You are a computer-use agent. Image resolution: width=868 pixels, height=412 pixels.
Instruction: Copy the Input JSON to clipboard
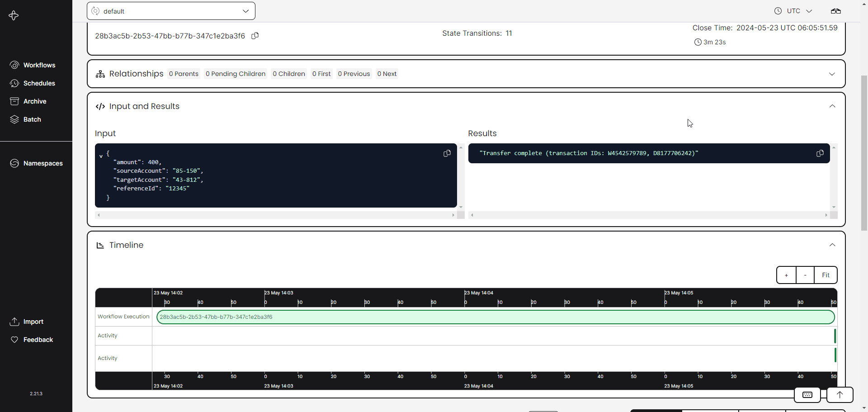point(447,153)
